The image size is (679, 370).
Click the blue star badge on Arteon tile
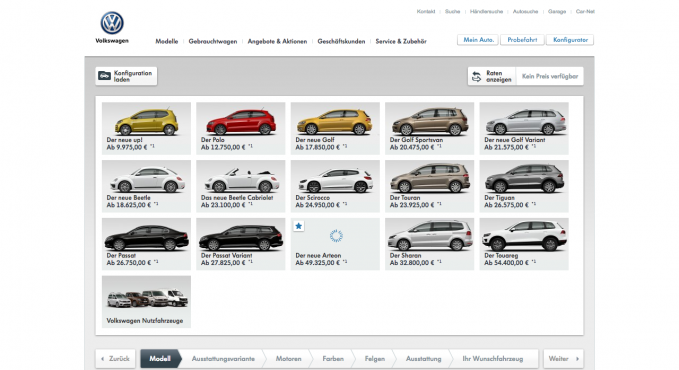point(298,226)
